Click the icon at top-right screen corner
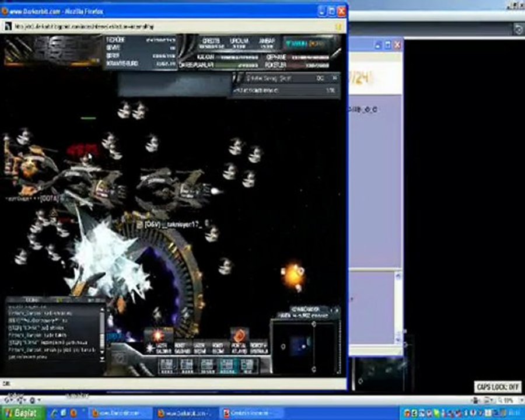The image size is (525, 420). coord(519,29)
